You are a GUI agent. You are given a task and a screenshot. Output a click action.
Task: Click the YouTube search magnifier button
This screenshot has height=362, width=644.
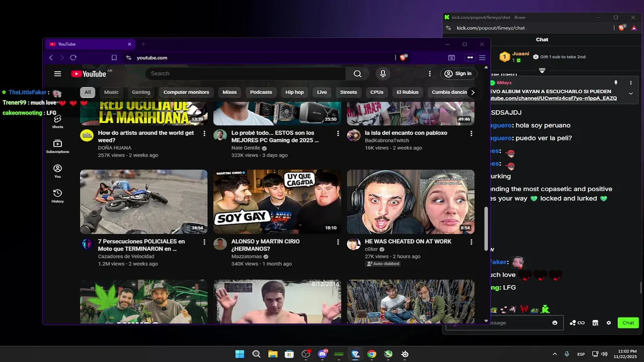[357, 73]
